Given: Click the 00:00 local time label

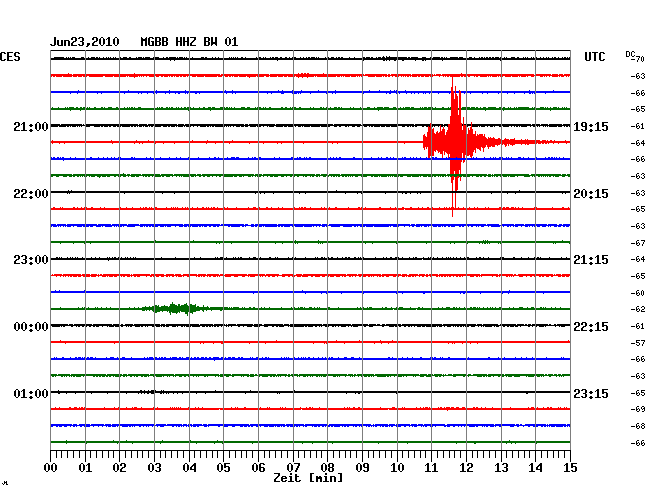Looking at the screenshot, I should click(x=31, y=327).
